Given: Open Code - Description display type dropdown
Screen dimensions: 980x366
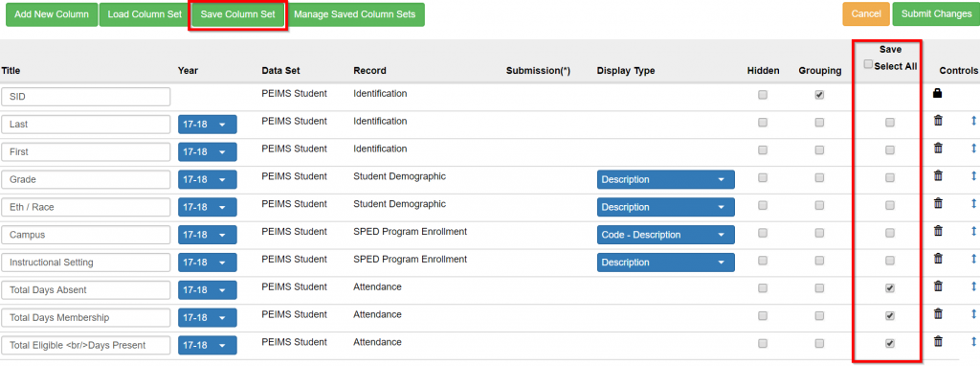Looking at the screenshot, I should tap(666, 235).
